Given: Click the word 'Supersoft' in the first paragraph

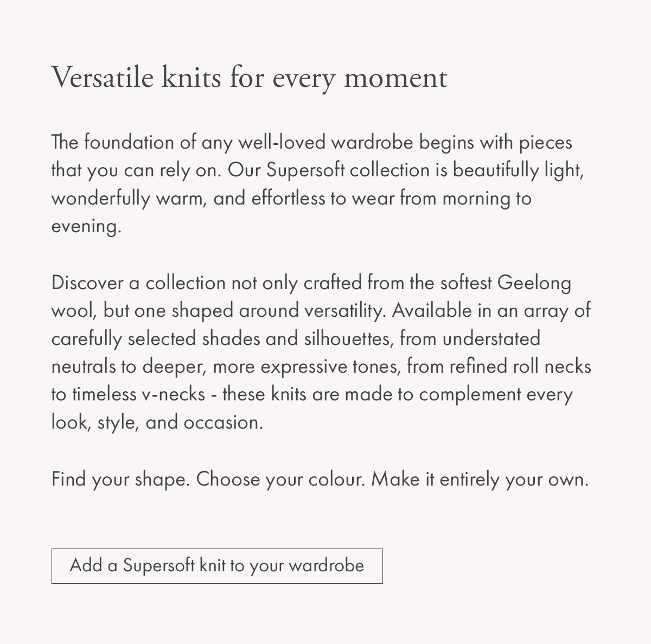Looking at the screenshot, I should 305,170.
